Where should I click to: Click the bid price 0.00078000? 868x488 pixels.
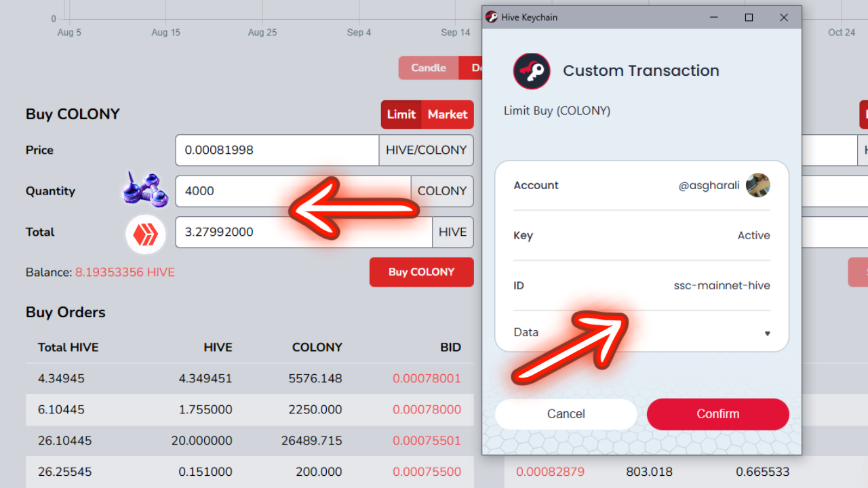[x=427, y=409]
